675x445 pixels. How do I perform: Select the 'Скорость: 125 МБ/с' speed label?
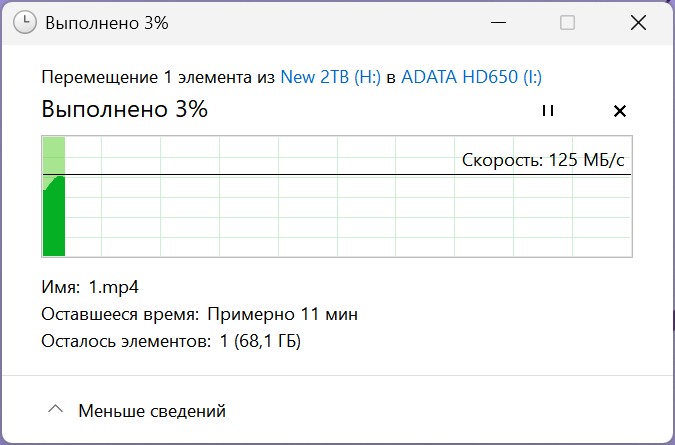[543, 160]
